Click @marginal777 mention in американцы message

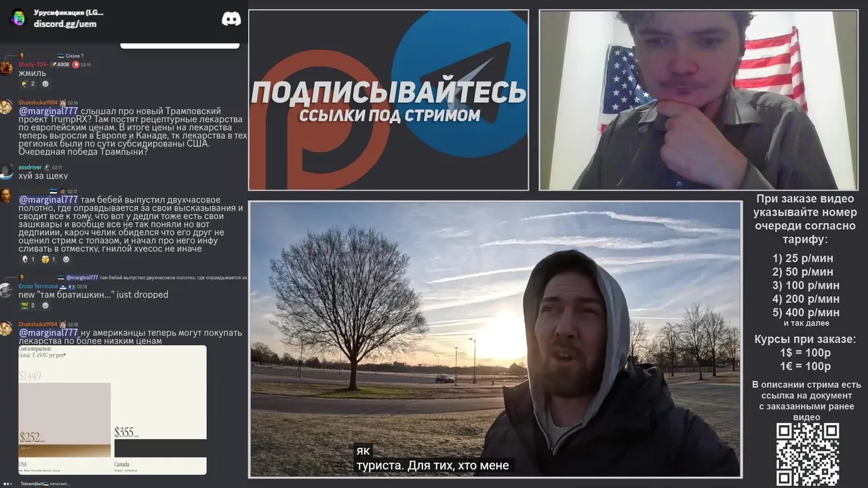(48, 333)
